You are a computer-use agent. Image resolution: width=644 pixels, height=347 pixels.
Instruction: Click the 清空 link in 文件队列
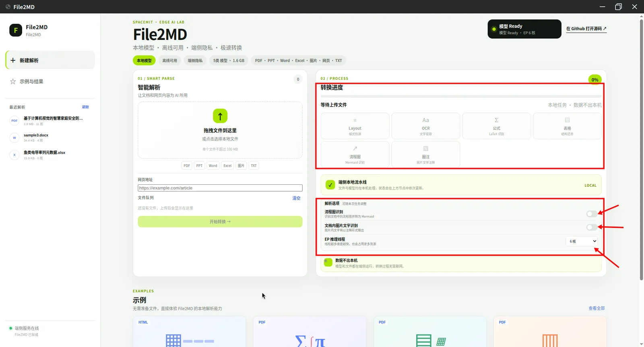pyautogui.click(x=296, y=198)
